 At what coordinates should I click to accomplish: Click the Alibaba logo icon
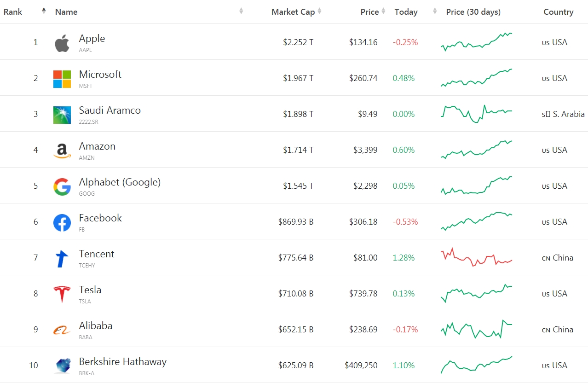pyautogui.click(x=62, y=330)
